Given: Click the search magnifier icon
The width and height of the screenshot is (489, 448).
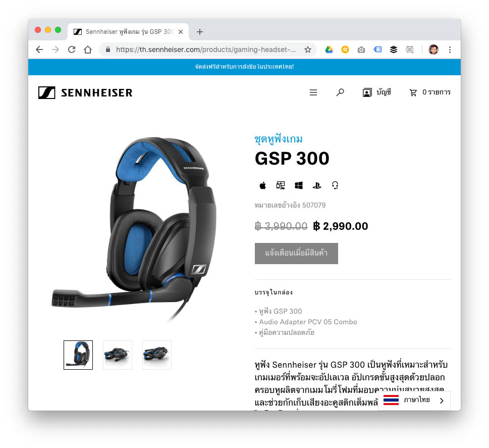Looking at the screenshot, I should [340, 92].
